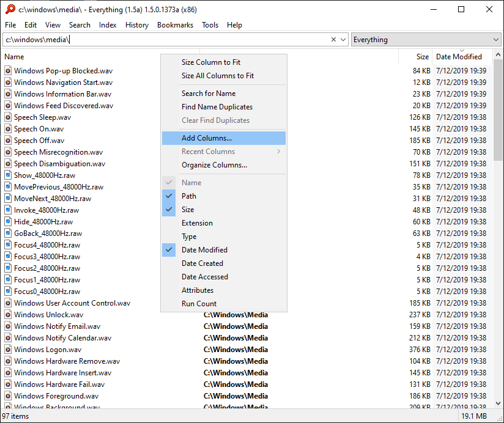
Task: Click the file icon for GoBack_48000Hz.raw
Action: coord(8,233)
